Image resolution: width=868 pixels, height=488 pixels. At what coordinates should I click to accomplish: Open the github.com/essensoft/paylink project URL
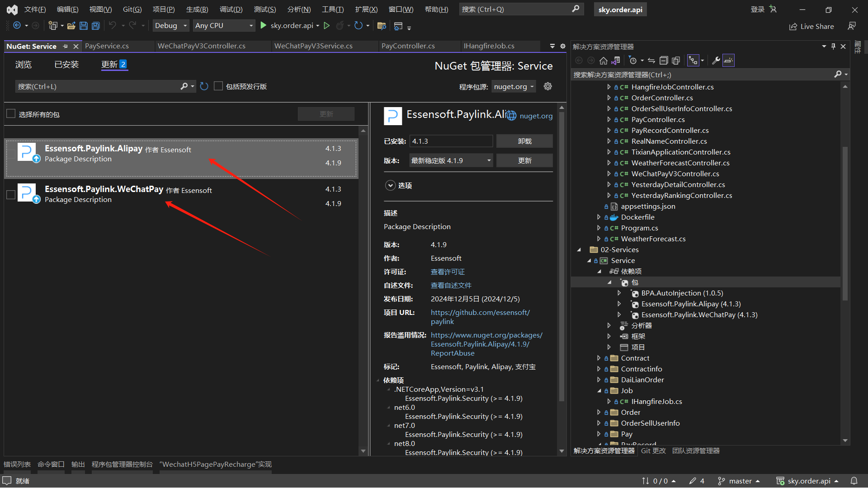480,313
